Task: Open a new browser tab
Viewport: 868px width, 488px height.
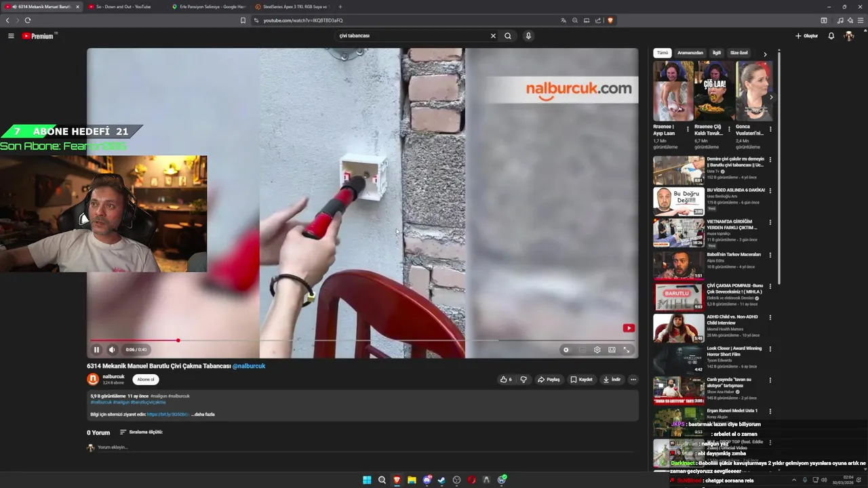Action: 340,7
